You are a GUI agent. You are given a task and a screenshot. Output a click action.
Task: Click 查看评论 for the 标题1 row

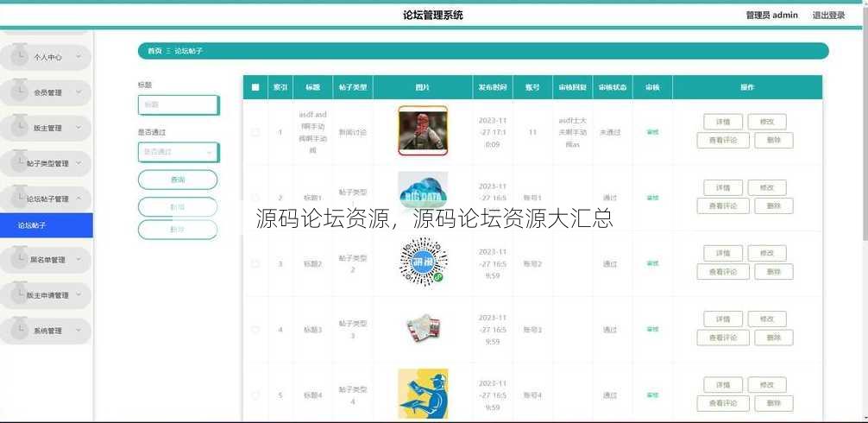[x=723, y=206]
